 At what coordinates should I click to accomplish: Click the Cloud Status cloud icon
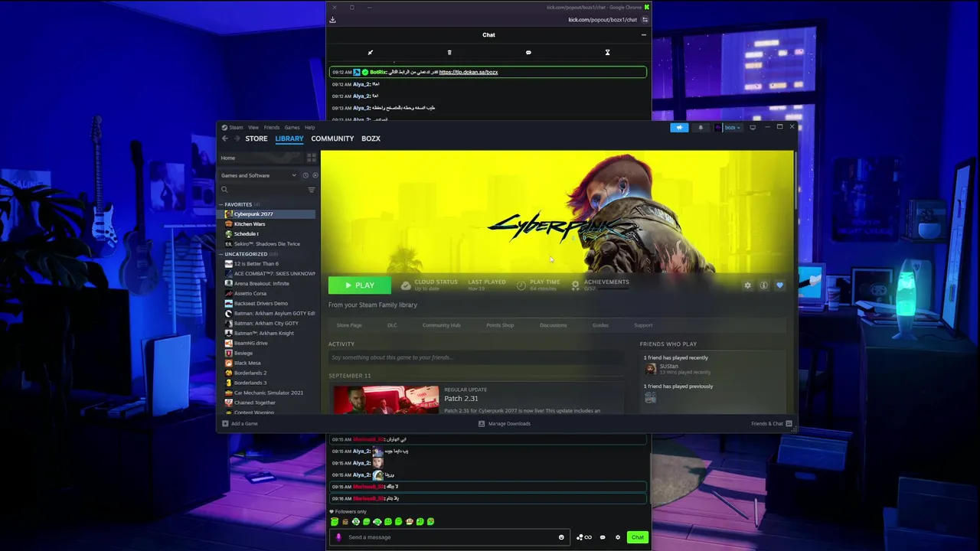click(x=406, y=285)
